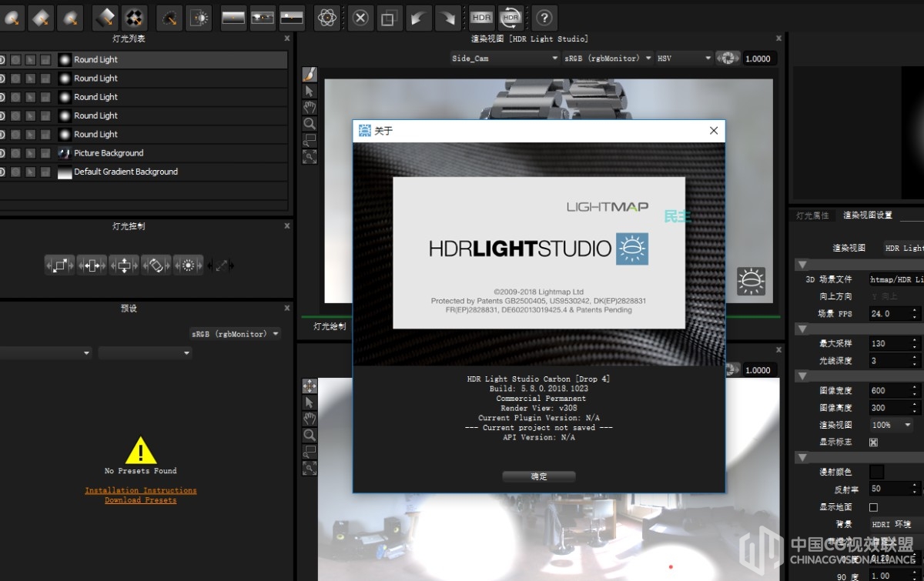The image size is (924, 581).
Task: Select the zoom-region tool in render view
Action: pos(309,140)
